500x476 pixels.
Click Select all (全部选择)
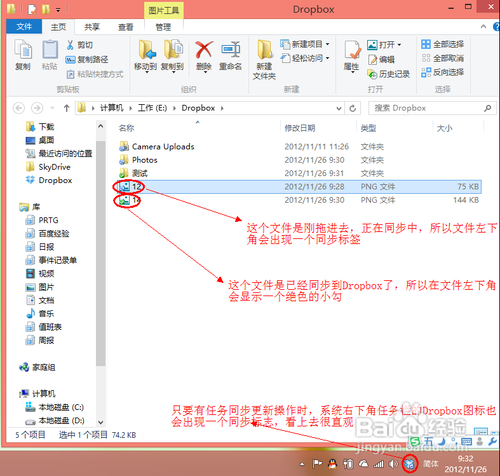point(442,44)
